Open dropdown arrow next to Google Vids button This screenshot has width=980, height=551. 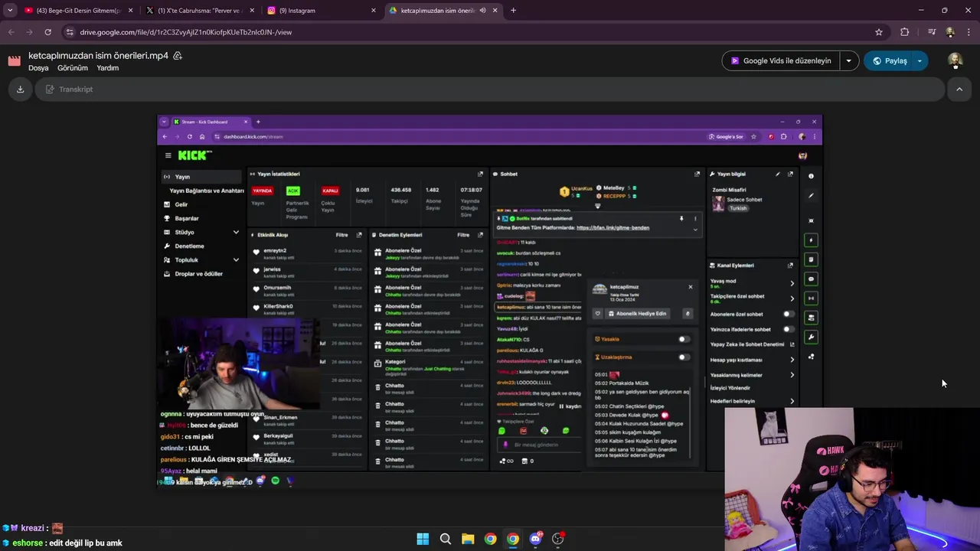coord(848,60)
